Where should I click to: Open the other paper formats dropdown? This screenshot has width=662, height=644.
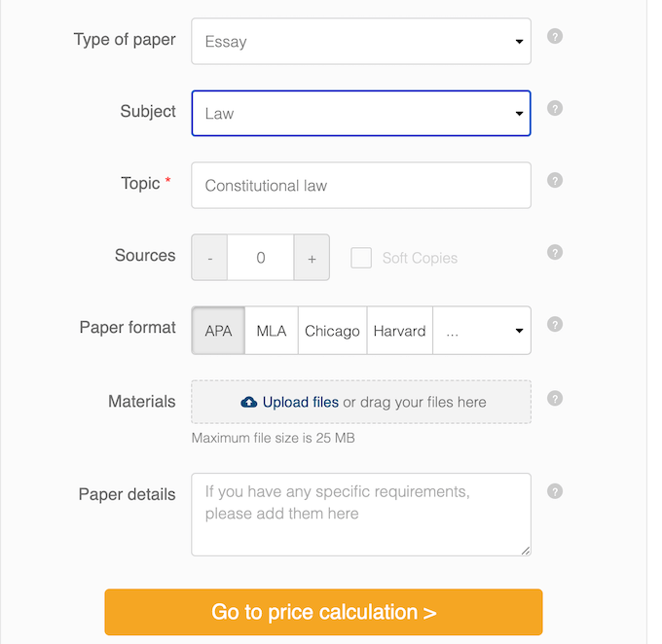482,331
